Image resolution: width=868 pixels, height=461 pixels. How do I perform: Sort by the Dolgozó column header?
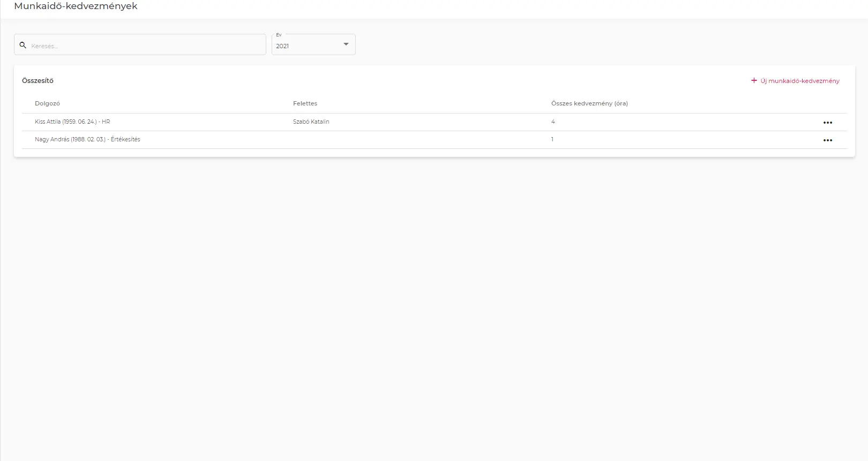(x=47, y=103)
